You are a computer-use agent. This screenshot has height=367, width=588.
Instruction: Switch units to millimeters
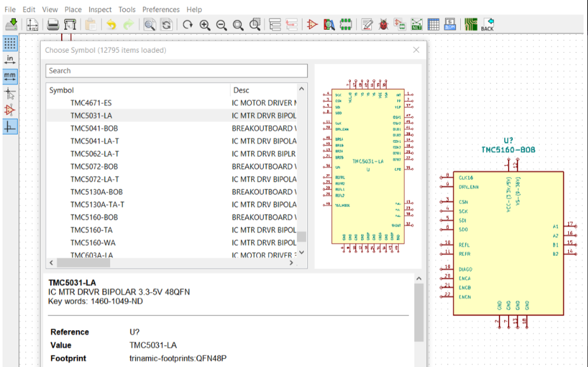click(x=10, y=76)
